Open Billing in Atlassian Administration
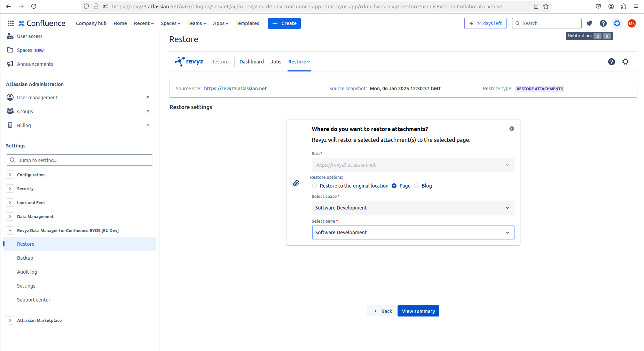 coord(24,125)
